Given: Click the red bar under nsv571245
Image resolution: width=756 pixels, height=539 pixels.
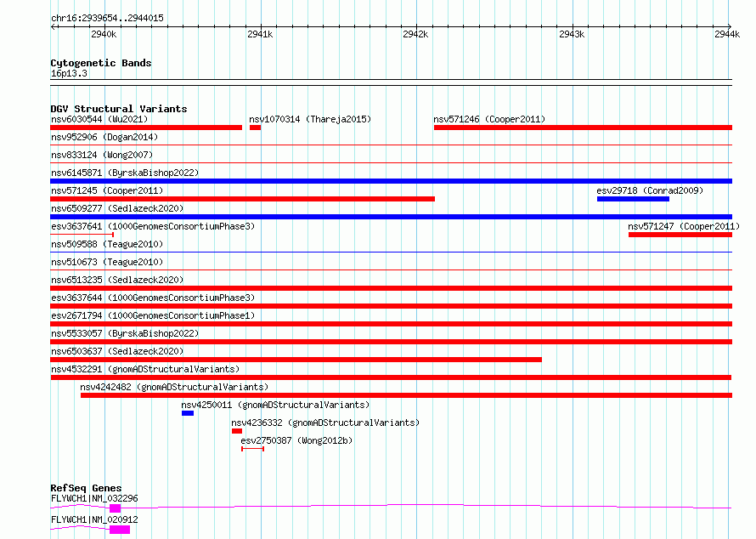Looking at the screenshot, I should pos(243,199).
